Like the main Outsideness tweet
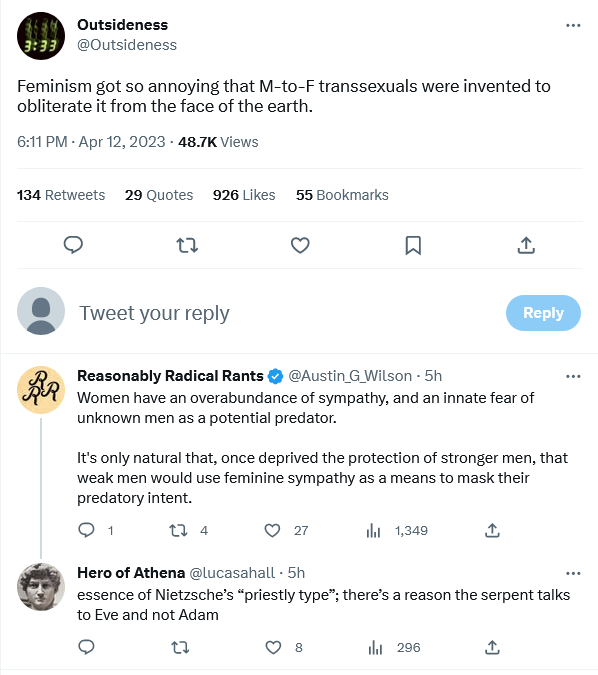 point(300,245)
